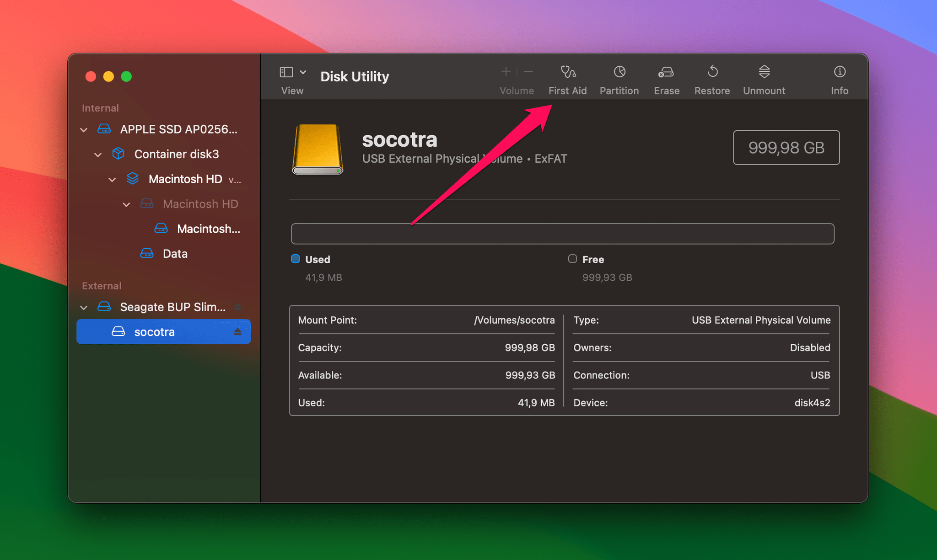Screen dimensions: 937x560
Task: Click the 999,98 GB capacity button
Action: click(x=786, y=147)
